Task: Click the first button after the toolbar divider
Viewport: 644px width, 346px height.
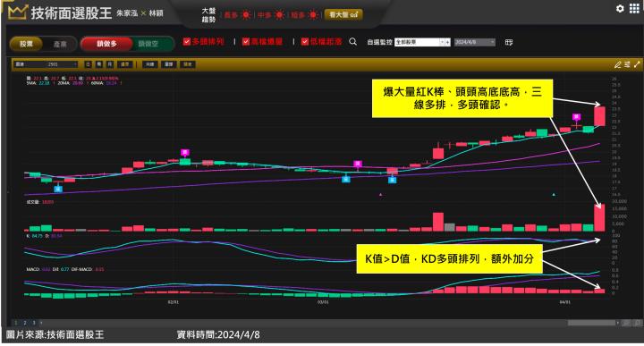Action: pos(150,64)
